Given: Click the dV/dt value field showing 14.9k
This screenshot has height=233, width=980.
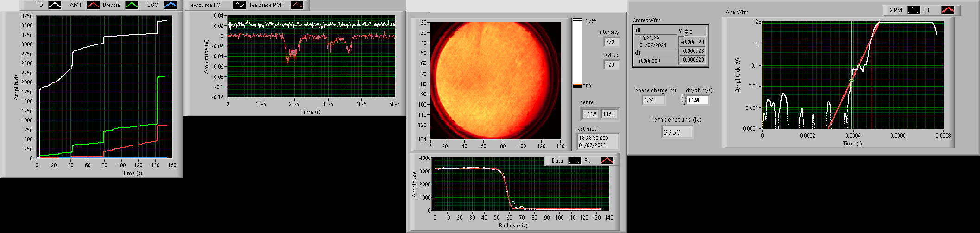Looking at the screenshot, I should 697,100.
